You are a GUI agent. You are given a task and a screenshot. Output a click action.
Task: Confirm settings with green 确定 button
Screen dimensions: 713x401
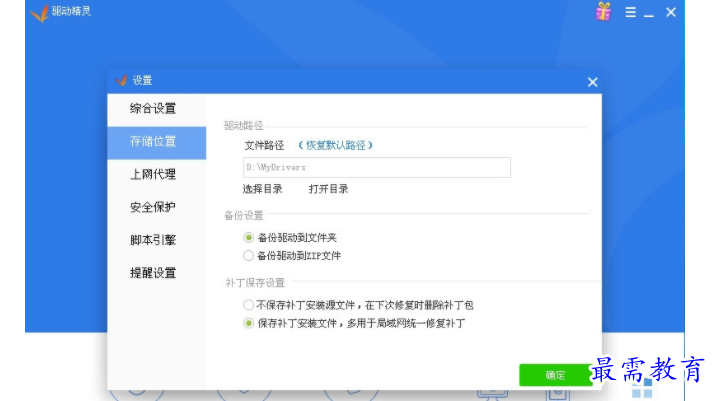[x=555, y=375]
